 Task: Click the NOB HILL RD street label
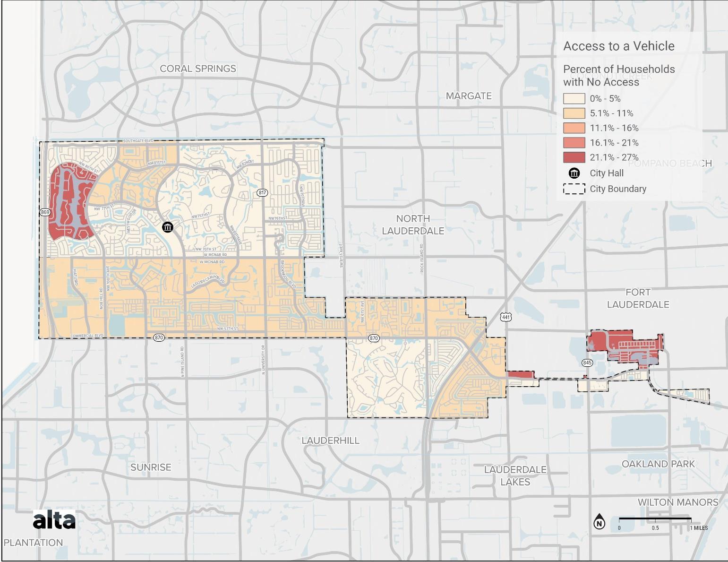101,298
